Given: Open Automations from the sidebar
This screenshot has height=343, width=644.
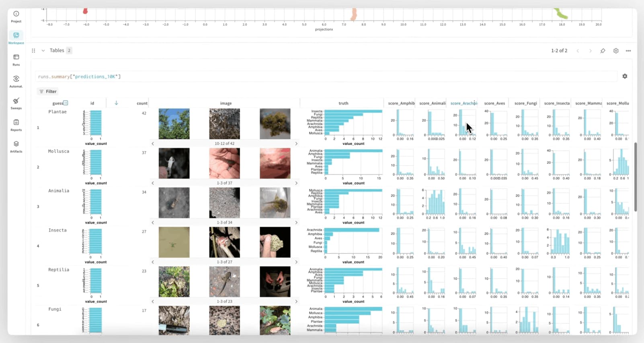Looking at the screenshot, I should 16,81.
